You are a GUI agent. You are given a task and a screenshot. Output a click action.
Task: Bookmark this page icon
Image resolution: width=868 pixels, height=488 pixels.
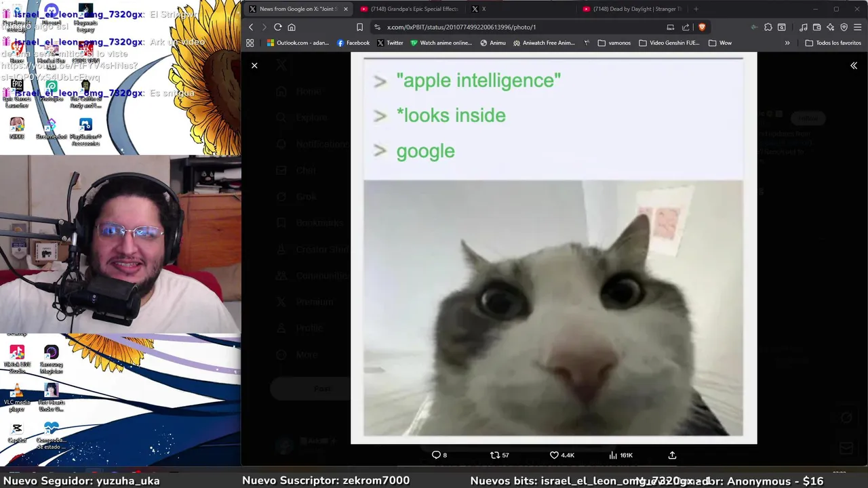pyautogui.click(x=359, y=27)
